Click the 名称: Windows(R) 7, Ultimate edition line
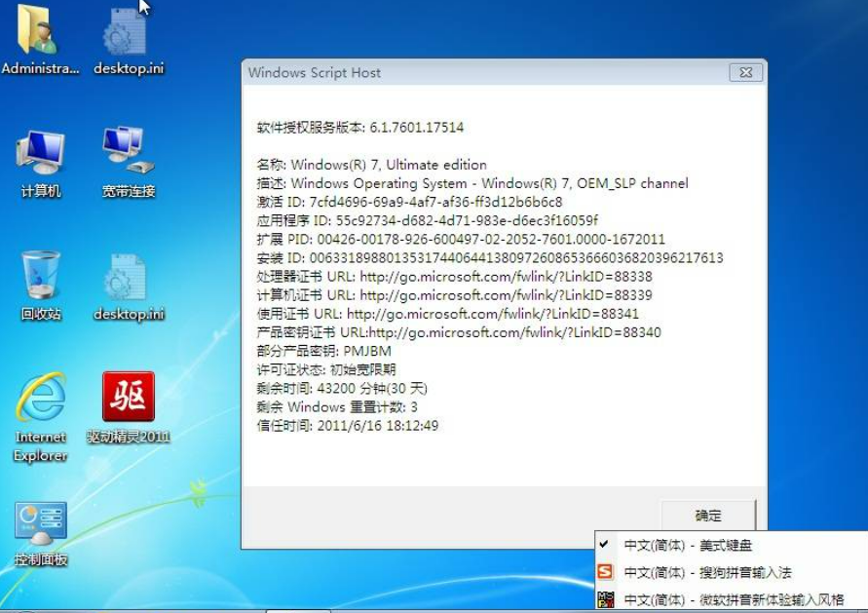868x613 pixels. point(372,165)
